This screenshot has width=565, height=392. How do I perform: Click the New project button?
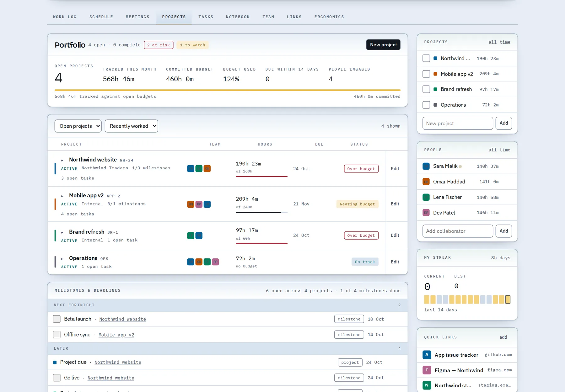pos(383,45)
